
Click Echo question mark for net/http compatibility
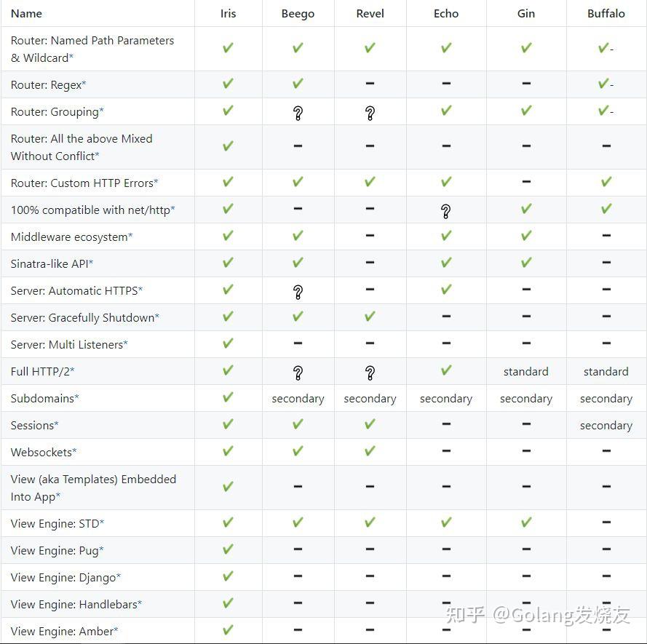[x=445, y=211]
